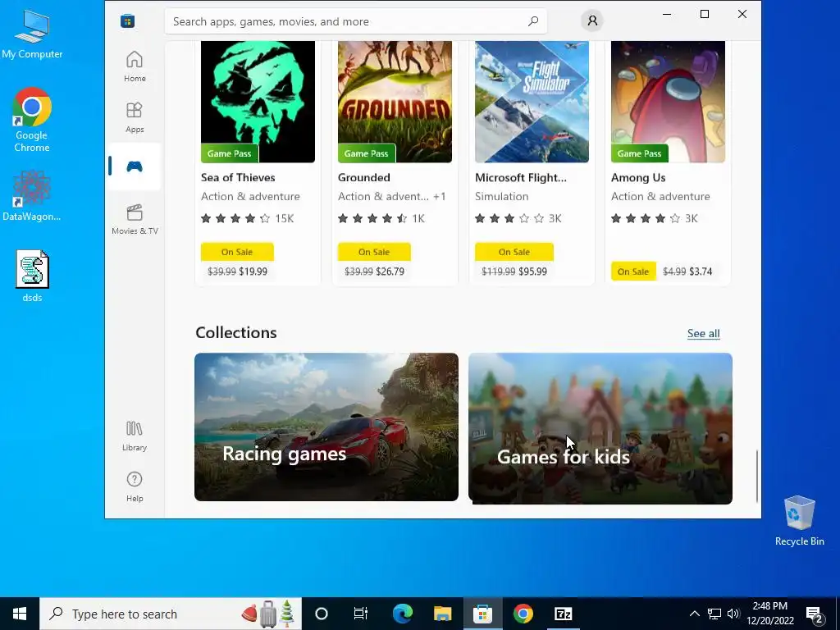The height and width of the screenshot is (630, 840).
Task: Open Cortana circle icon on taskbar
Action: pyautogui.click(x=322, y=614)
